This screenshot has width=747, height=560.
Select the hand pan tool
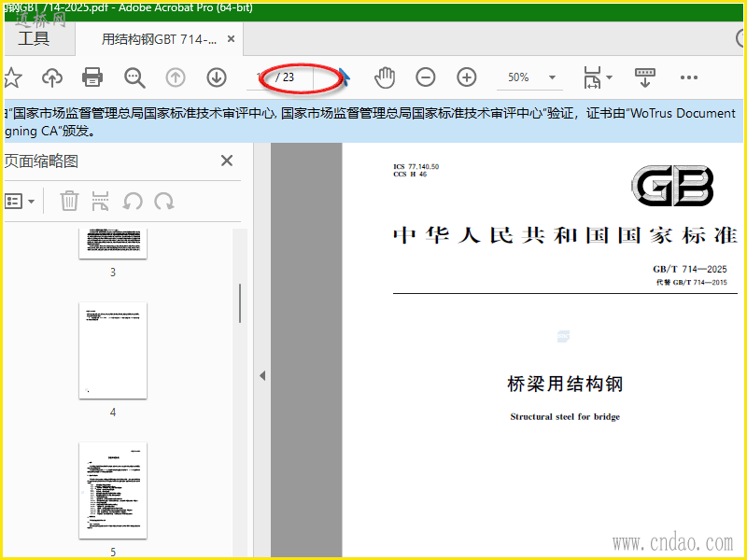pos(385,77)
